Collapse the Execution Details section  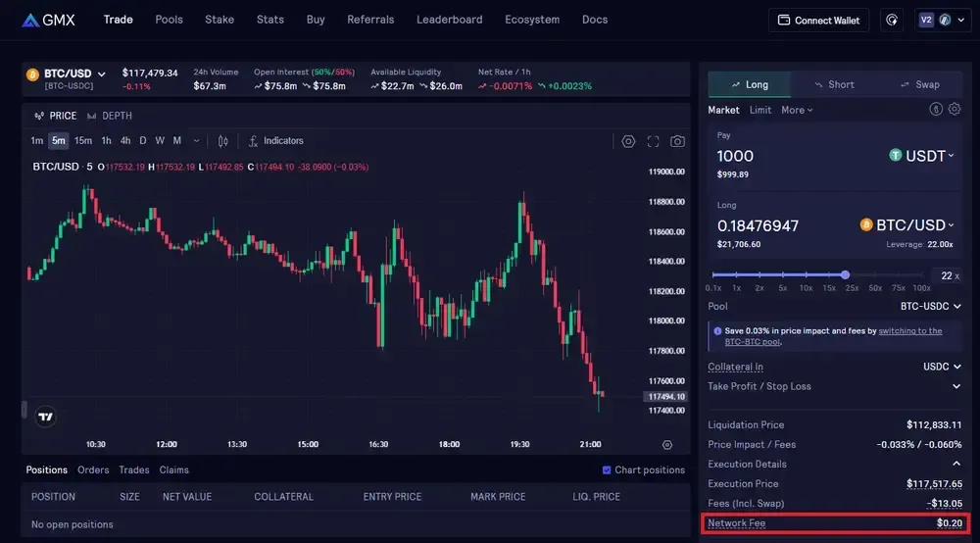(956, 464)
